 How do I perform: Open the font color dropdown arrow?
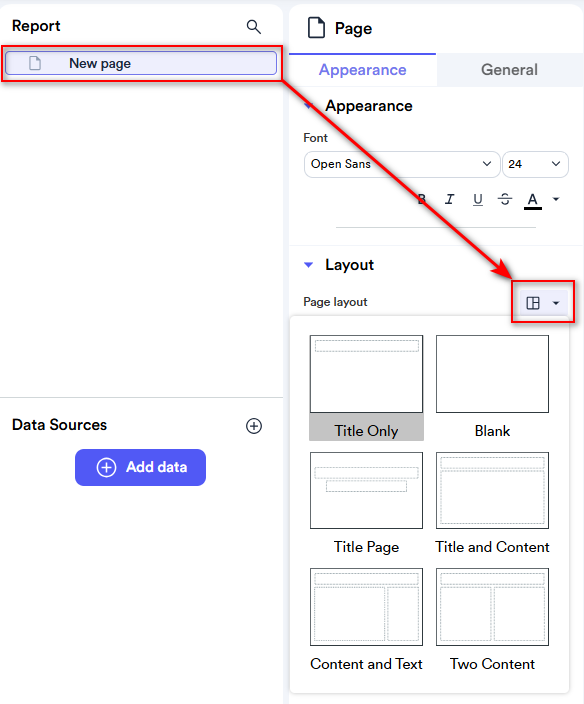pyautogui.click(x=556, y=199)
